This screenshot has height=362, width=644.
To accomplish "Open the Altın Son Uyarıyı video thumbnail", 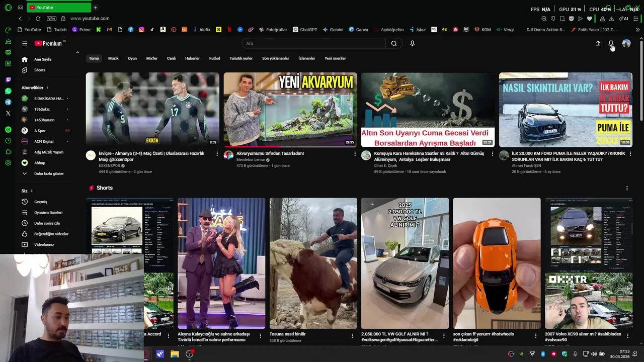I will tap(428, 110).
